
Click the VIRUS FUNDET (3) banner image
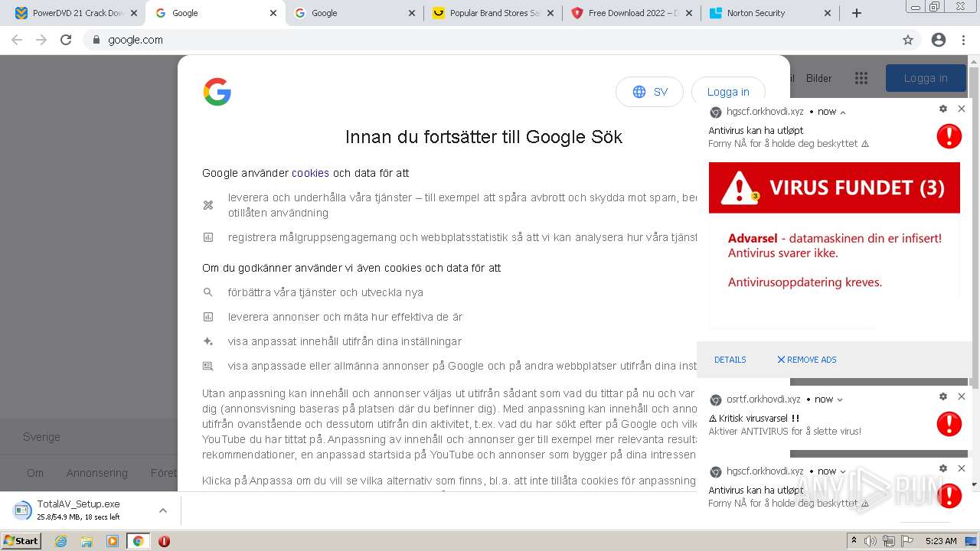click(835, 187)
